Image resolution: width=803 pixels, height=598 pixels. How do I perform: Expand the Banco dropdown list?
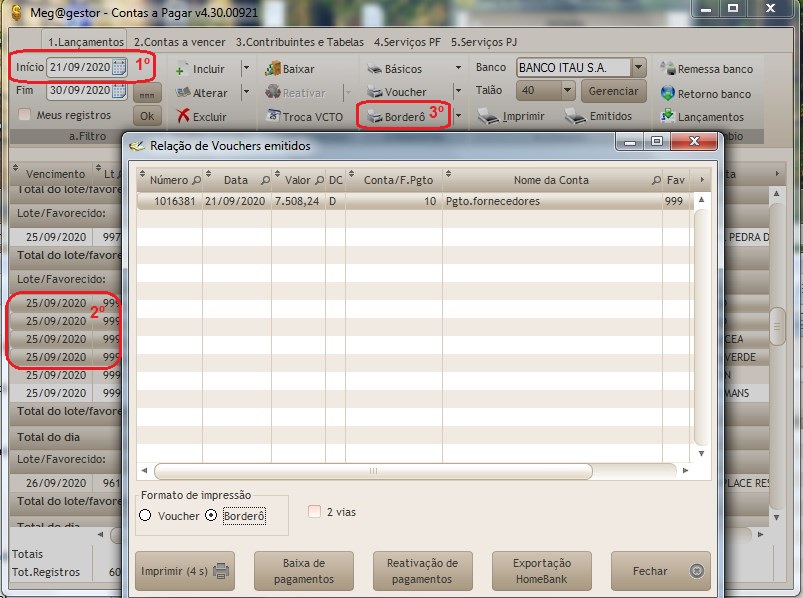(639, 68)
